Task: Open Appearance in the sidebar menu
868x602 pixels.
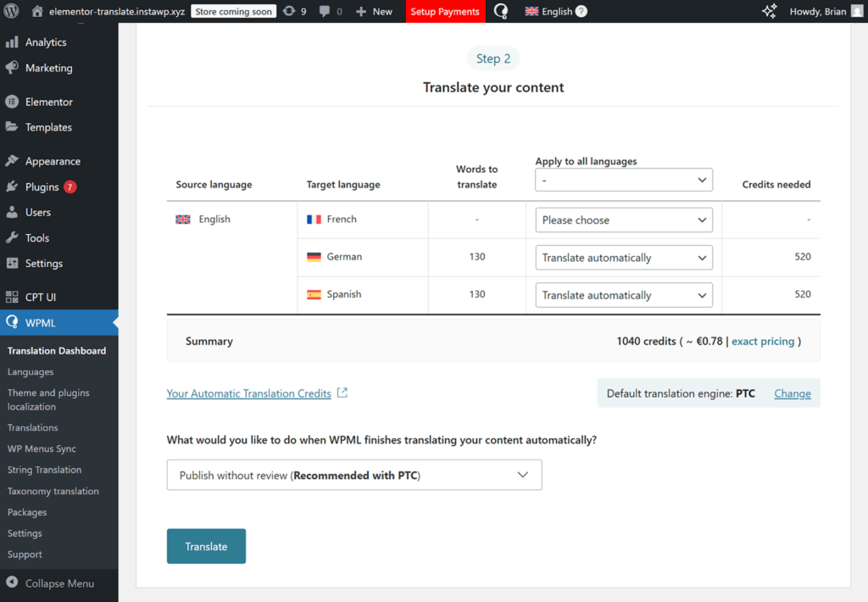Action: click(x=53, y=161)
